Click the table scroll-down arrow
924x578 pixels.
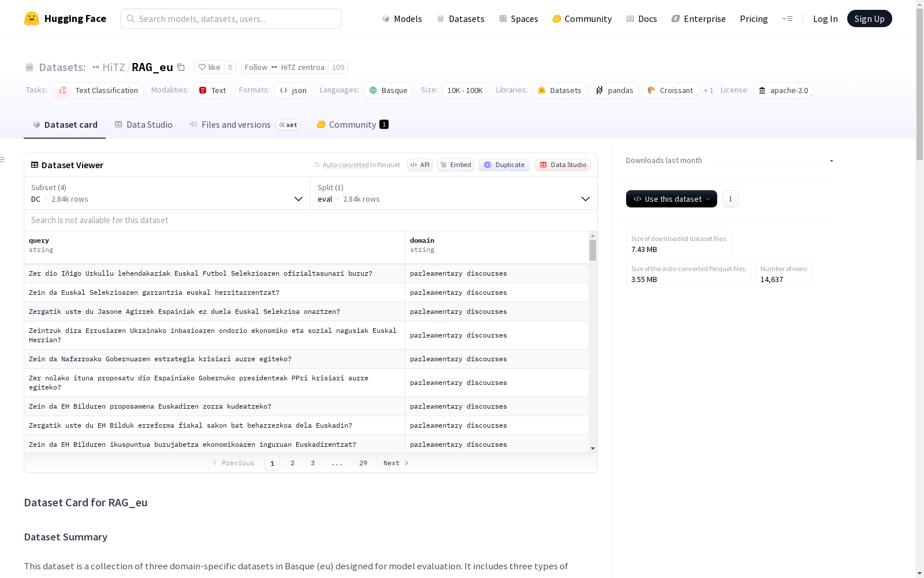pos(593,449)
